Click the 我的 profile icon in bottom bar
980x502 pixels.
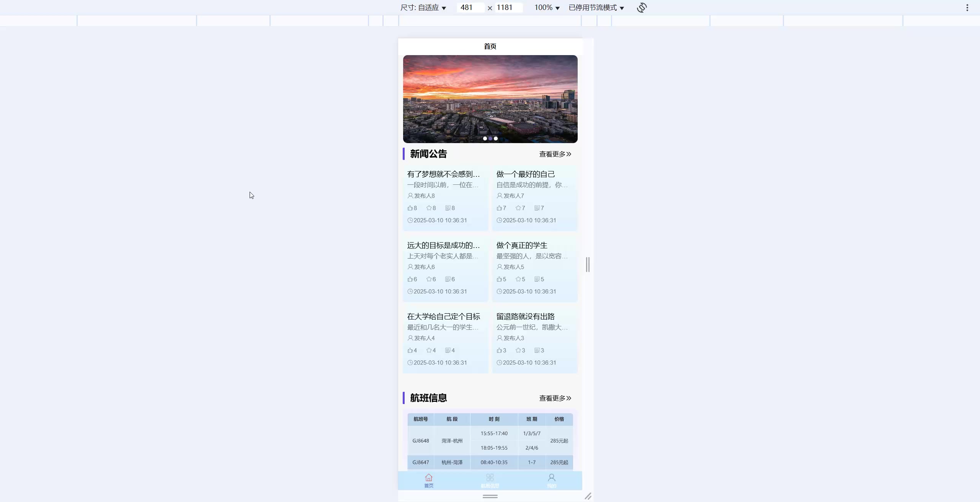[x=551, y=478]
